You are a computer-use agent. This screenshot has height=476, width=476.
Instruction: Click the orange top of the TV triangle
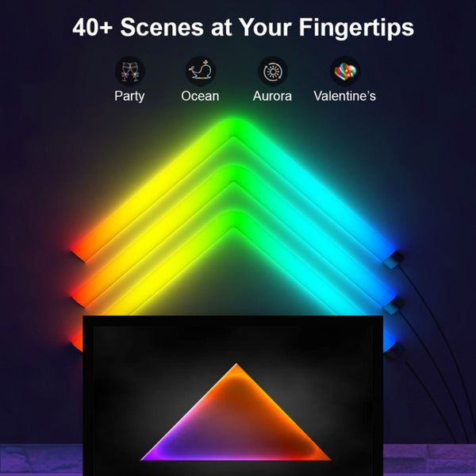(x=236, y=372)
